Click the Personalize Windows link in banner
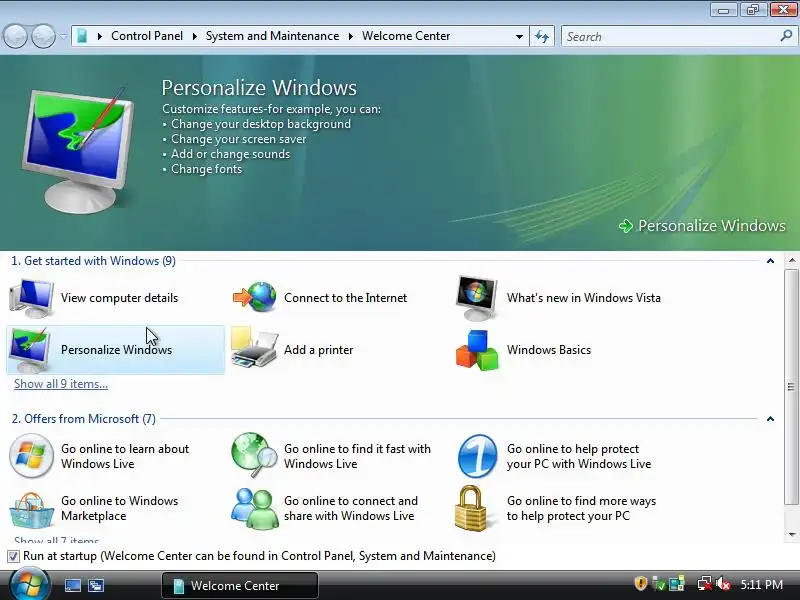The image size is (800, 600). click(x=712, y=226)
